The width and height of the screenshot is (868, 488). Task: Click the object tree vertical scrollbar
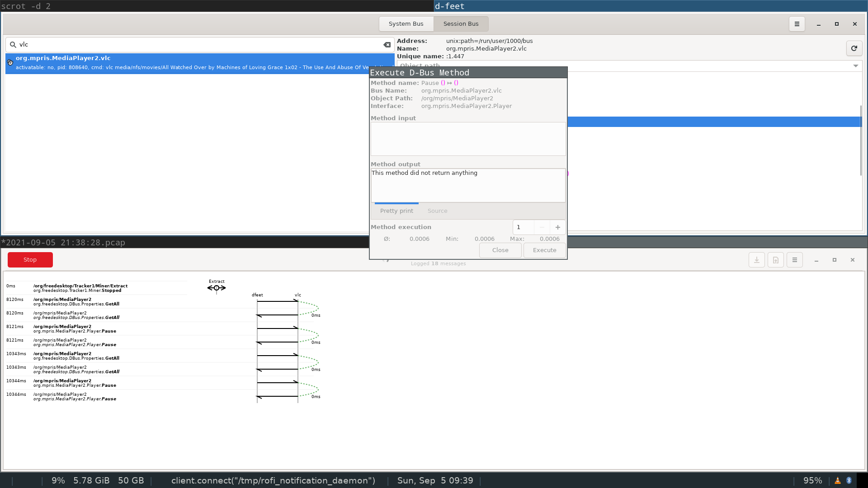pyautogui.click(x=861, y=141)
